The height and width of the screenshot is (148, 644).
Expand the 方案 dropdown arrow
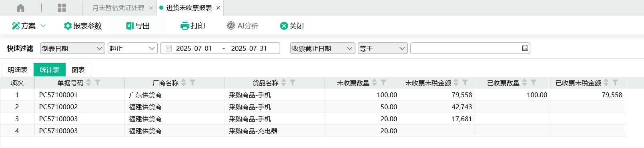click(43, 26)
